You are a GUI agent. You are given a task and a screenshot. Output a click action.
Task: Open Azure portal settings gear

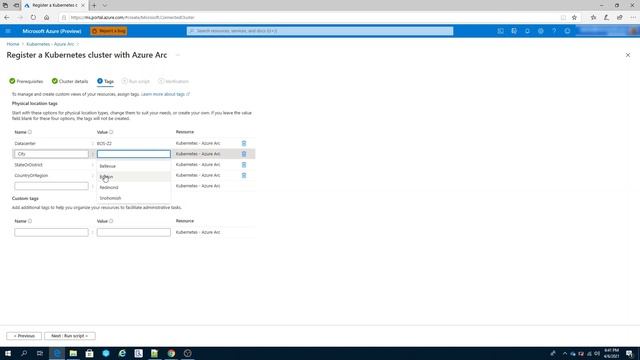(x=540, y=31)
